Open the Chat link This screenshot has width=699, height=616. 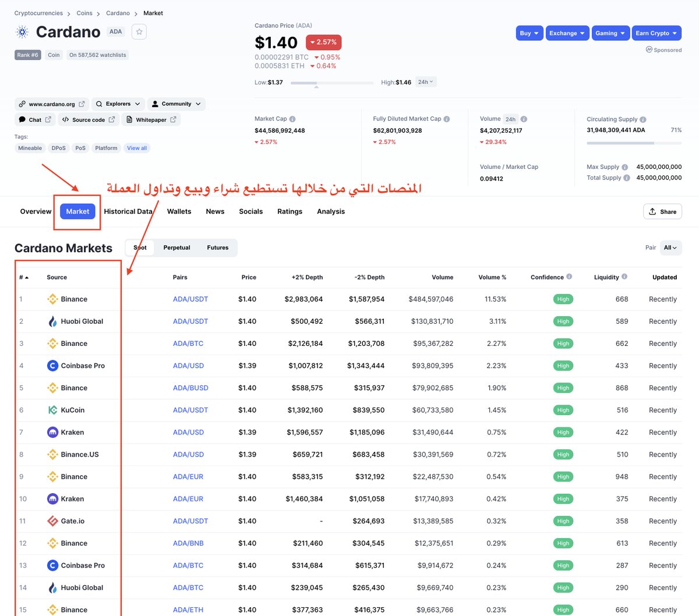[x=35, y=120]
